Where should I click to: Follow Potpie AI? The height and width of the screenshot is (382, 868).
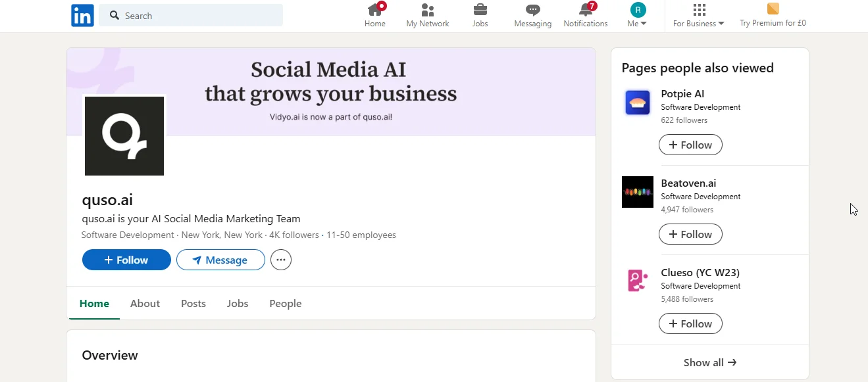point(690,145)
